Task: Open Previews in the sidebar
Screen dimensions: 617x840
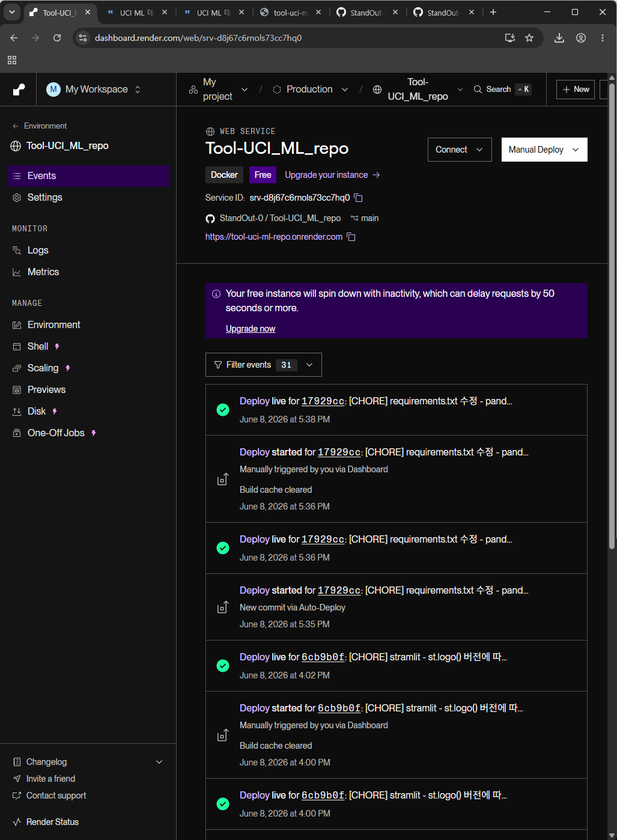Action: click(x=88, y=390)
